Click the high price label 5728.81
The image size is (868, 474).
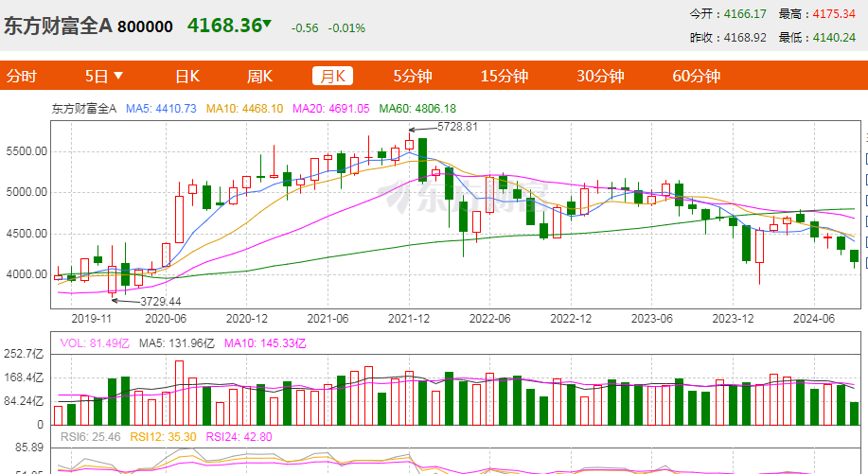(457, 127)
